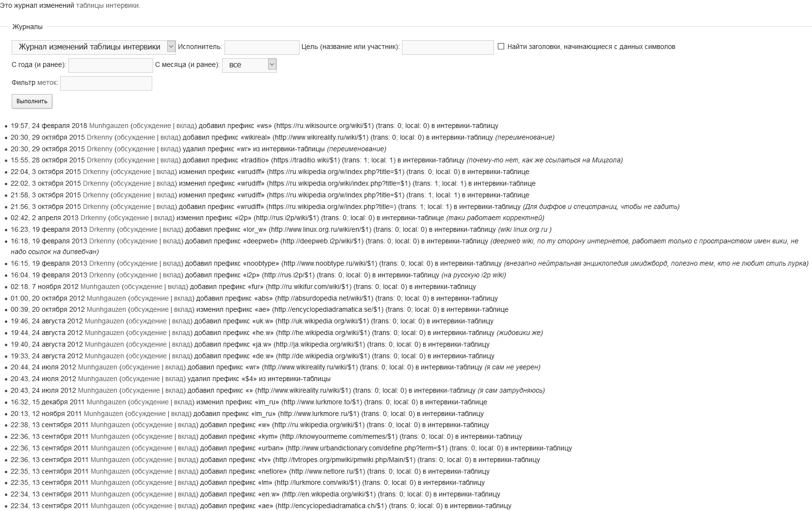Screen dimensions: 812x511
Task: Click the 'Фильтр меток' input field
Action: pyautogui.click(x=106, y=83)
